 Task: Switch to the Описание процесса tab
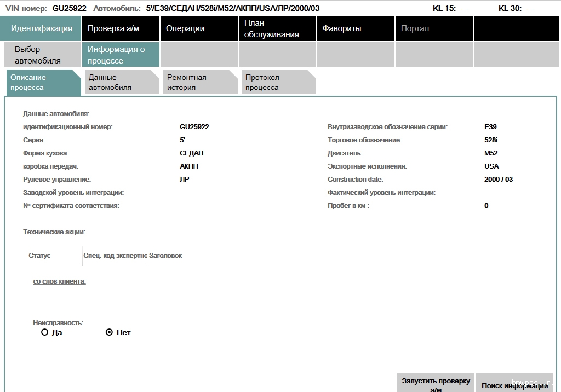(43, 82)
